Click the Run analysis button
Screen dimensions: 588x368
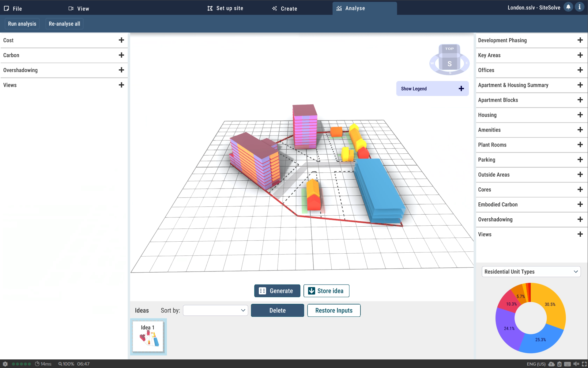[22, 24]
